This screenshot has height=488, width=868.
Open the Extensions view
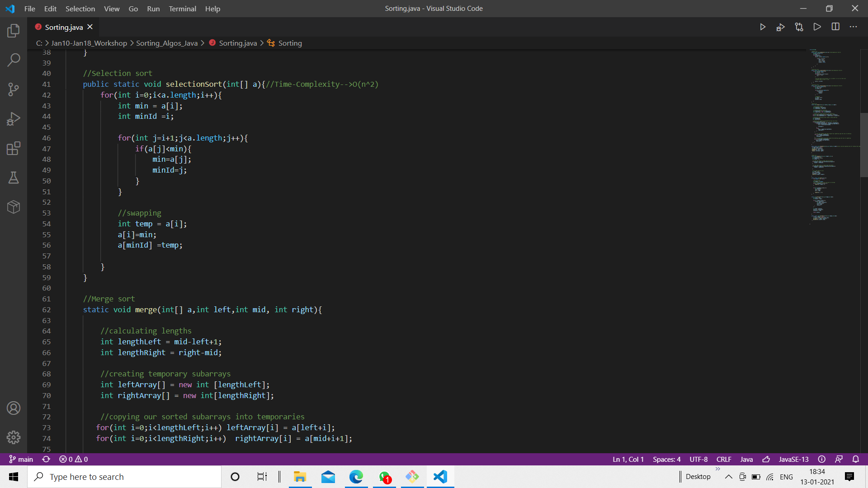14,148
